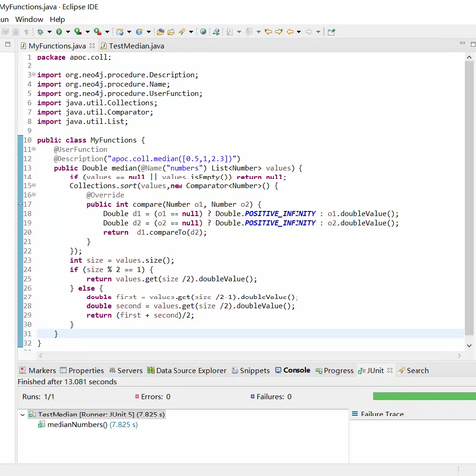Click the green Run button in toolbar
476x476 pixels.
point(59,32)
